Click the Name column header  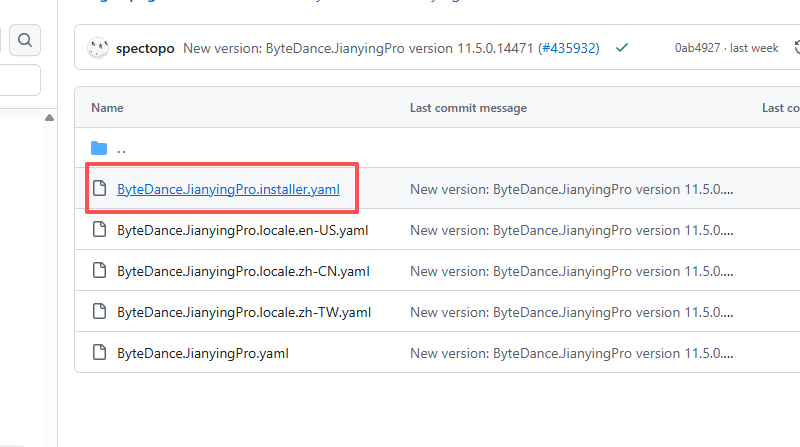point(107,108)
